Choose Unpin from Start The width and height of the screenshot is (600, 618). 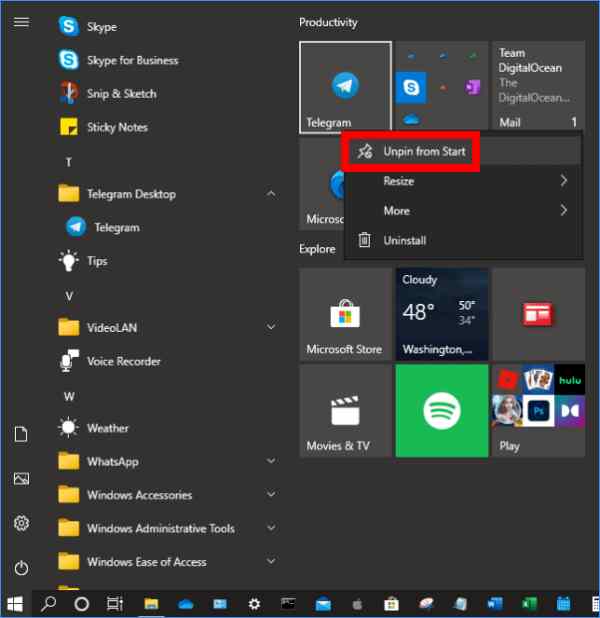(x=463, y=151)
